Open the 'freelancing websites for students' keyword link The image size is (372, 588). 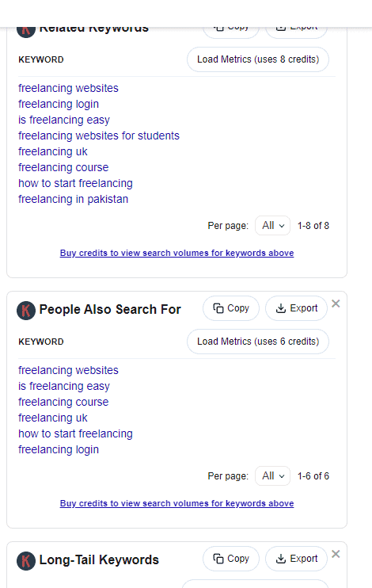point(99,136)
